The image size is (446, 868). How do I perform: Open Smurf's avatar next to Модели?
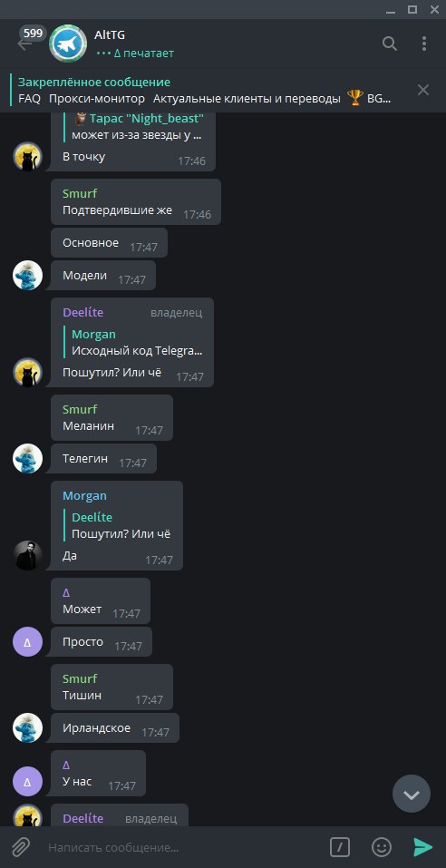pos(28,275)
